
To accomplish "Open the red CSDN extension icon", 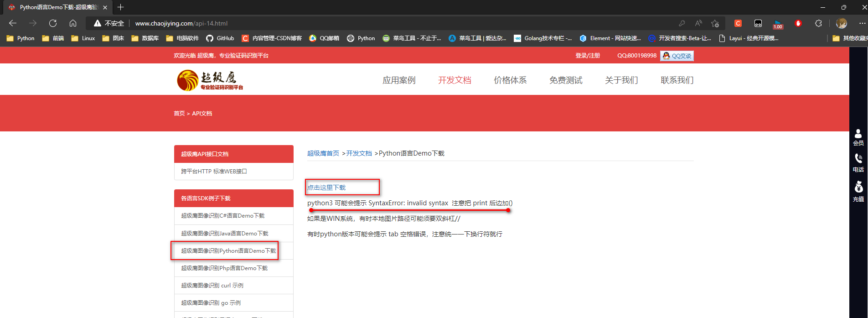I will pos(738,23).
